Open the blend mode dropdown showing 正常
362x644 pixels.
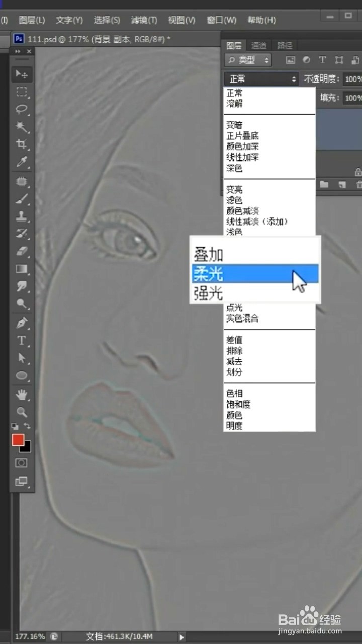coord(261,79)
